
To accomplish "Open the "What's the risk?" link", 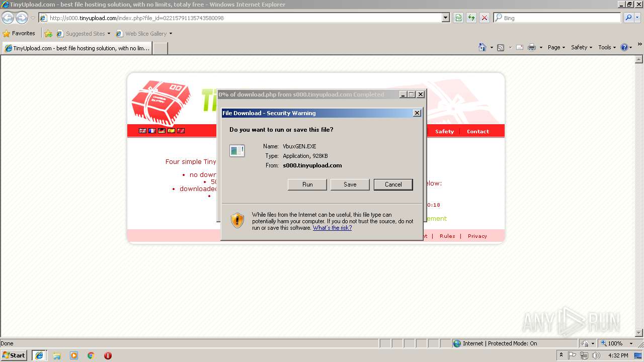I will (332, 228).
